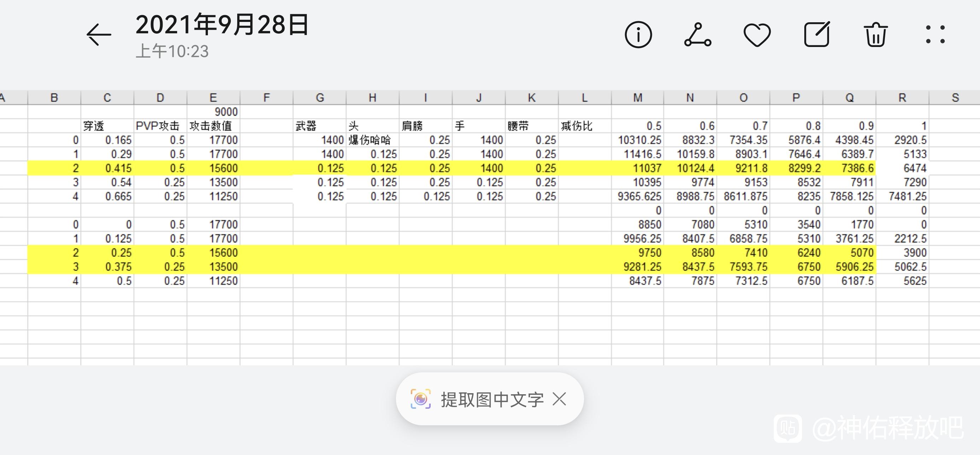Click cell with value 5906.25
This screenshot has height=455, width=980.
pyautogui.click(x=850, y=266)
